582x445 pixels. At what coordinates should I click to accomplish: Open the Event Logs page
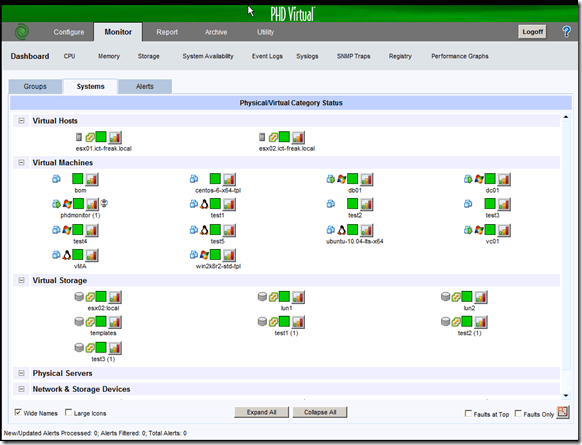pos(267,56)
